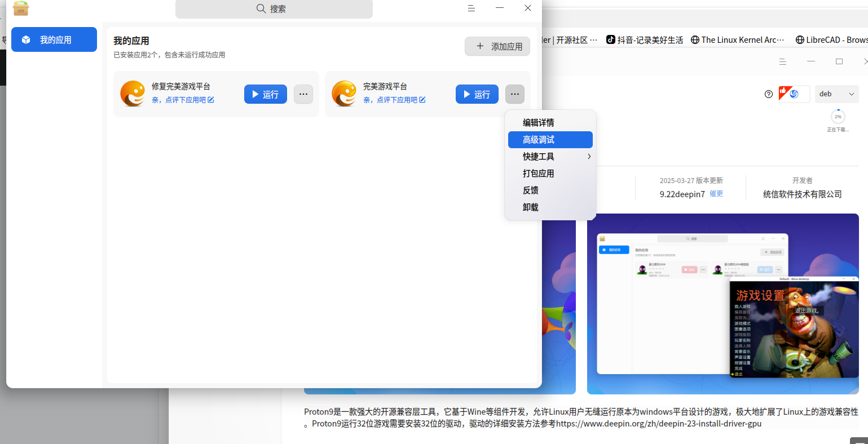Click the app box logo icon in title bar
868x444 pixels.
point(21,8)
